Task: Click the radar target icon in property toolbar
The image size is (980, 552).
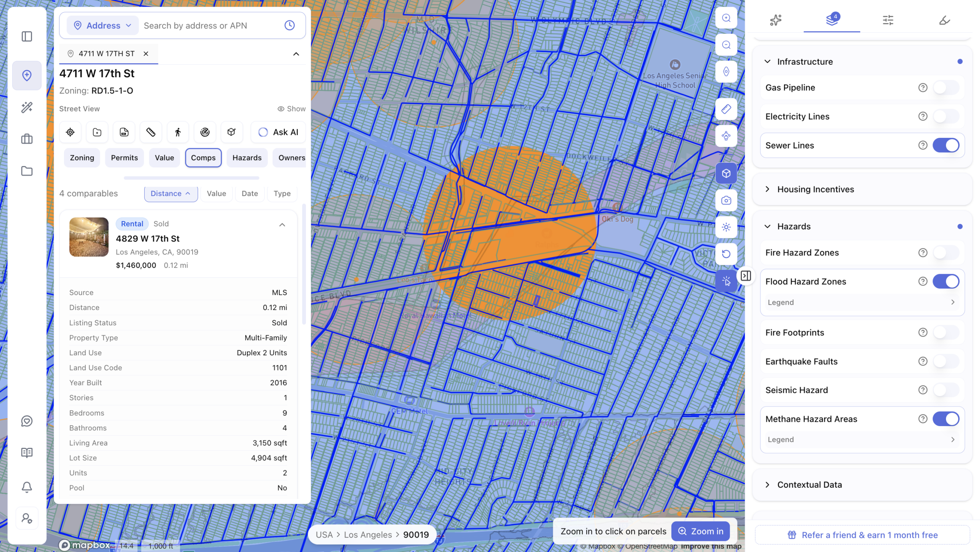Action: (205, 132)
